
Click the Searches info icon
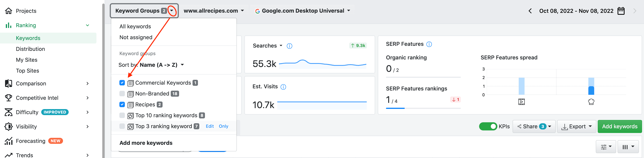[289, 46]
